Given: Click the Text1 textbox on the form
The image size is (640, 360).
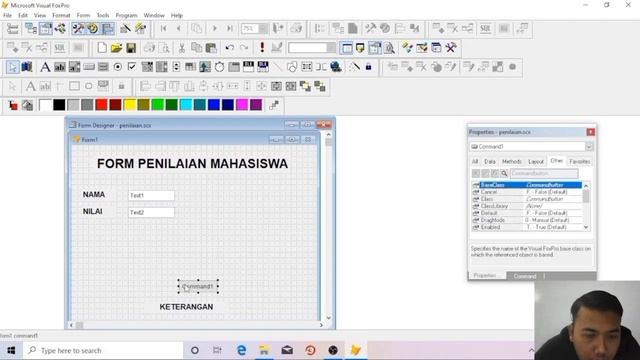Looking at the screenshot, I should (x=151, y=196).
